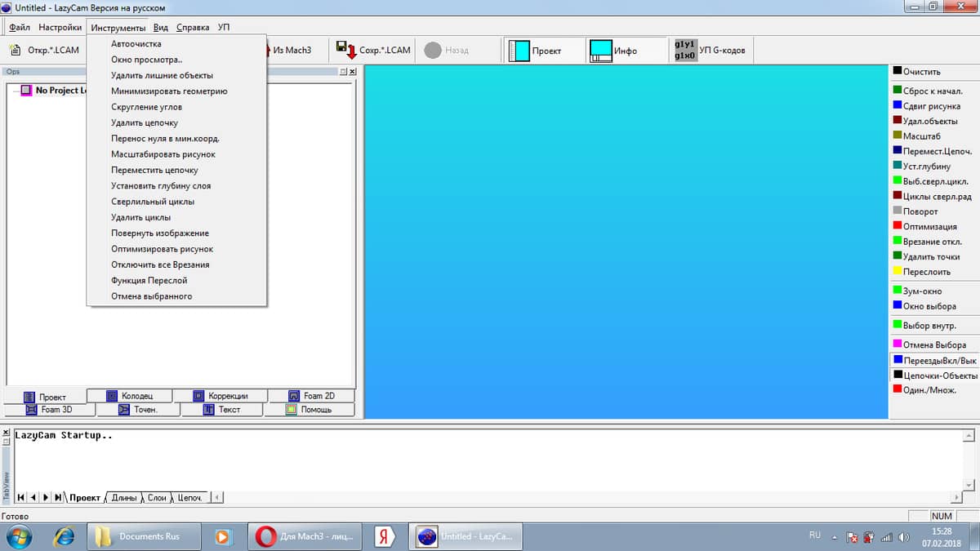Screen dimensions: 980x551
Task: Switch to the Слои bottom tab
Action: (x=157, y=497)
